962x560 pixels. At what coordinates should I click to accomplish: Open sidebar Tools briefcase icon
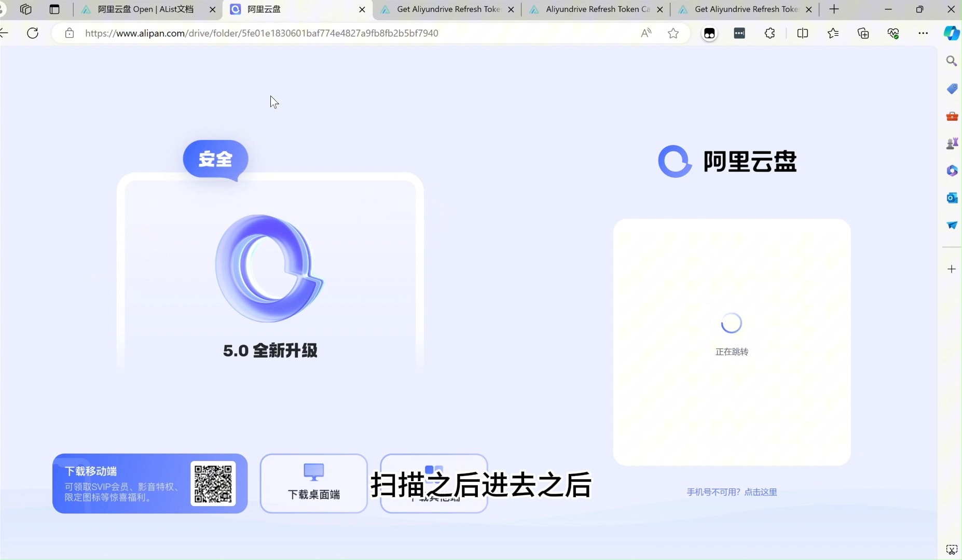point(952,116)
